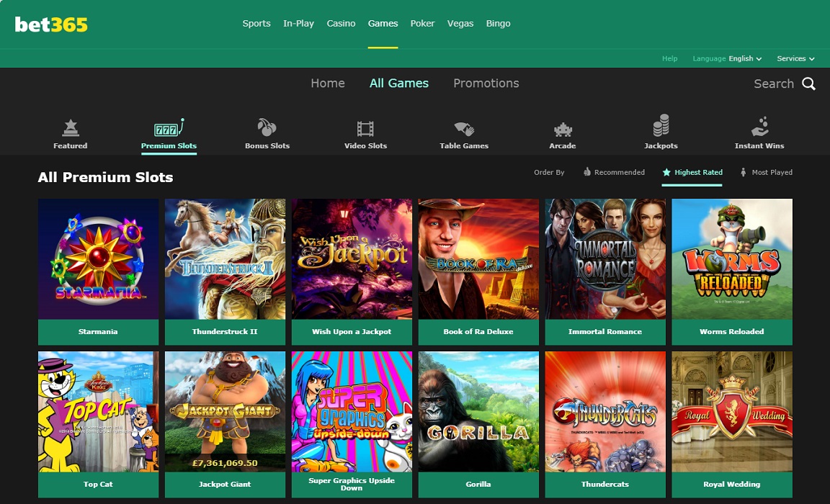The image size is (830, 504).
Task: Sort games by Highest Rated
Action: coord(691,173)
